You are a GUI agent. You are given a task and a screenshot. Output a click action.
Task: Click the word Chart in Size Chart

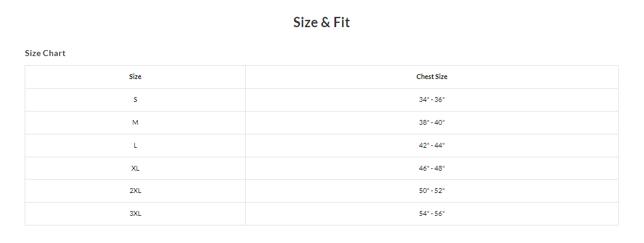pos(54,53)
